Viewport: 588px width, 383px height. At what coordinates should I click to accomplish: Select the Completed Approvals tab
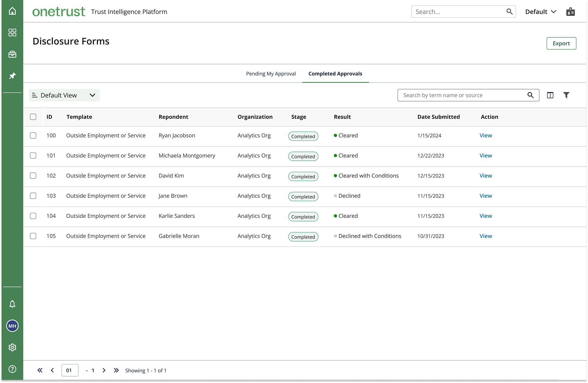(x=335, y=74)
